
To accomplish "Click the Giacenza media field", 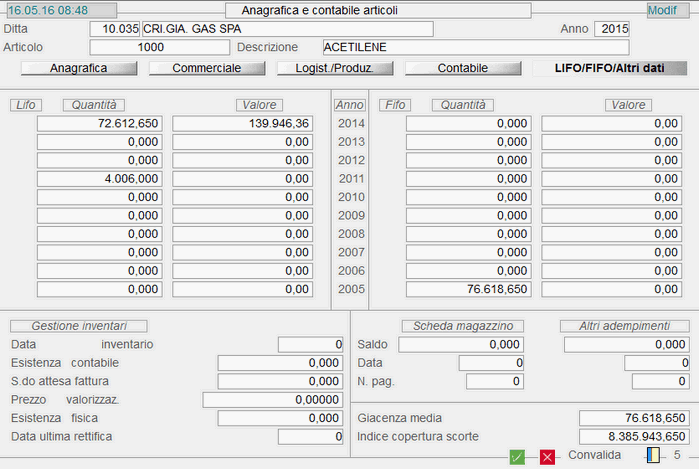I will (633, 418).
